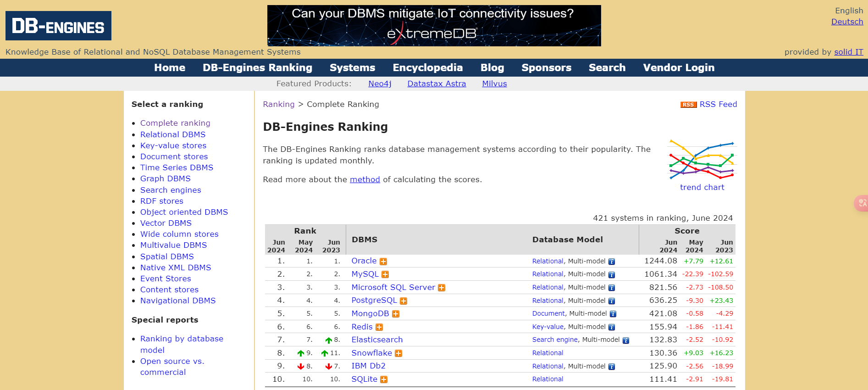Image resolution: width=868 pixels, height=390 pixels.
Task: Open the RSS Feed link
Action: pos(718,104)
